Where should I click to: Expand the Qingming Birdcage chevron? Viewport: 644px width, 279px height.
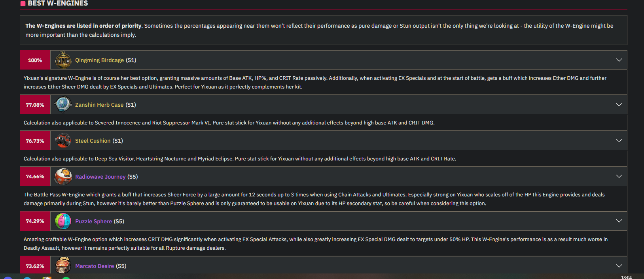coord(619,60)
